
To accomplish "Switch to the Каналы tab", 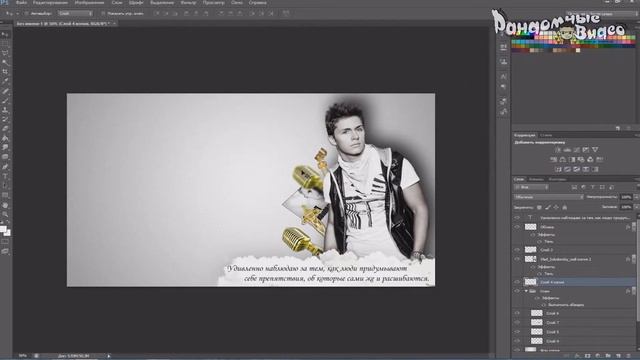I will coord(536,179).
